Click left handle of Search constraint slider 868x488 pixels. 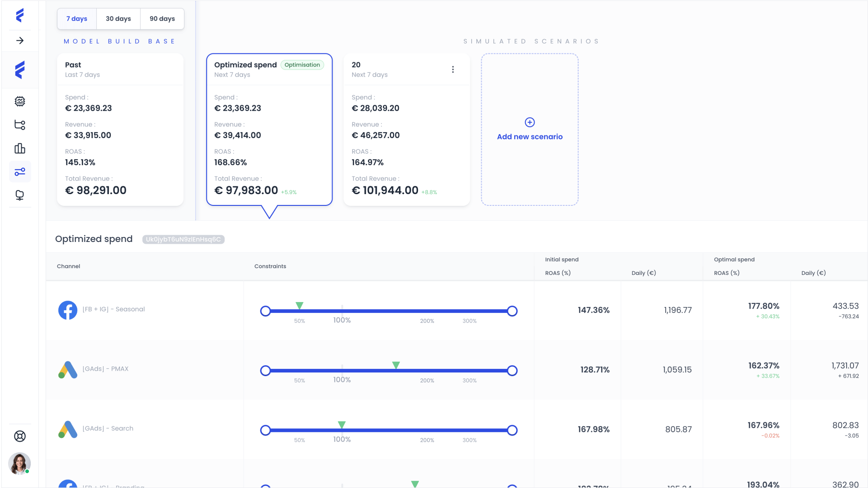tap(266, 430)
